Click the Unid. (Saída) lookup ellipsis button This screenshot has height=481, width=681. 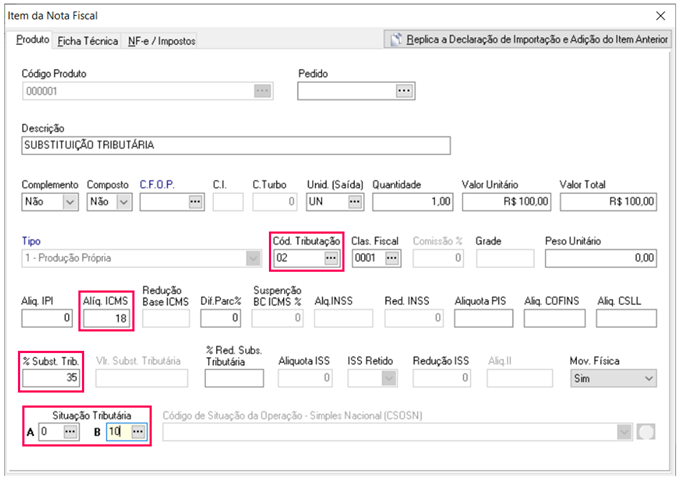coord(355,201)
